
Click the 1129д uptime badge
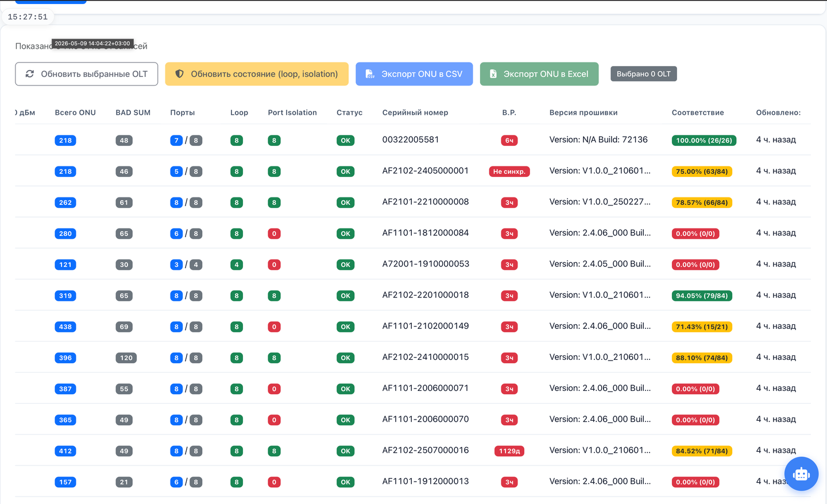pyautogui.click(x=509, y=451)
